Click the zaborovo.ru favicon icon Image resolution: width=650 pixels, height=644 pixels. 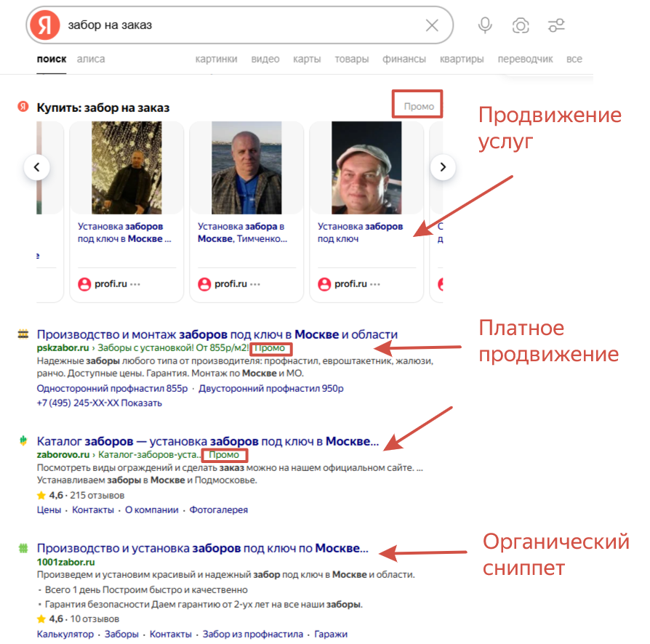click(23, 440)
